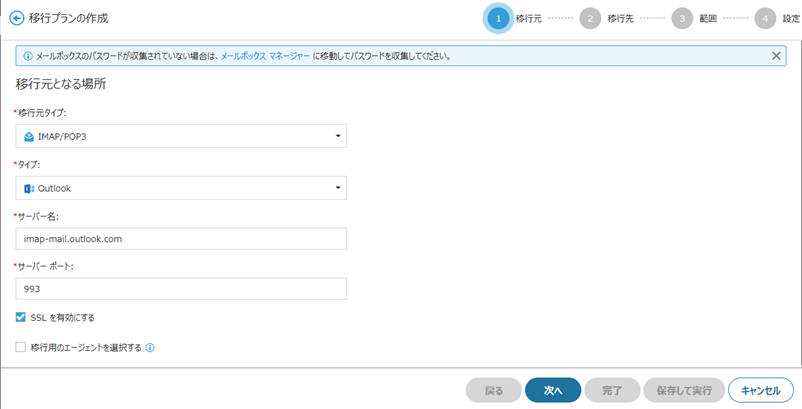Go to the step 3 circle 範囲
Image resolution: width=802 pixels, height=409 pixels.
click(x=682, y=19)
